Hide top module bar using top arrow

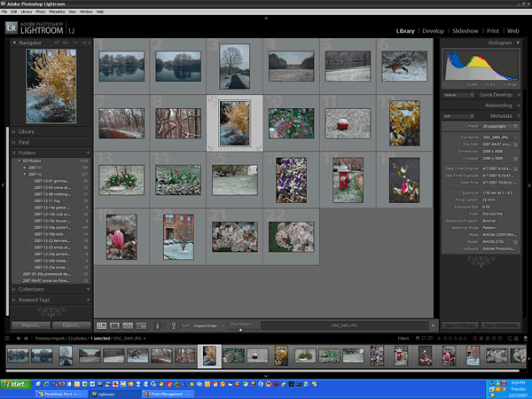pyautogui.click(x=266, y=18)
